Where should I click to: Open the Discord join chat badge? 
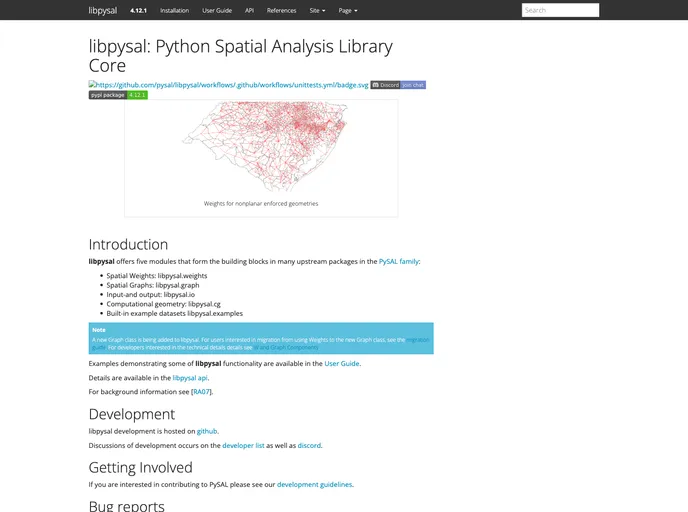(398, 85)
